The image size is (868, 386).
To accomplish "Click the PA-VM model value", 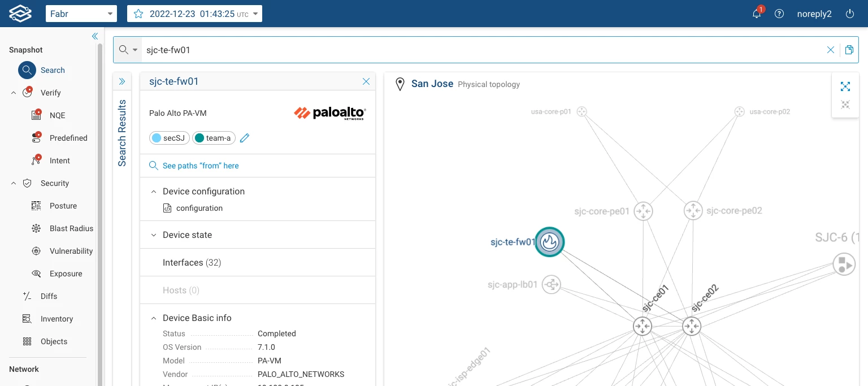I will pos(270,361).
